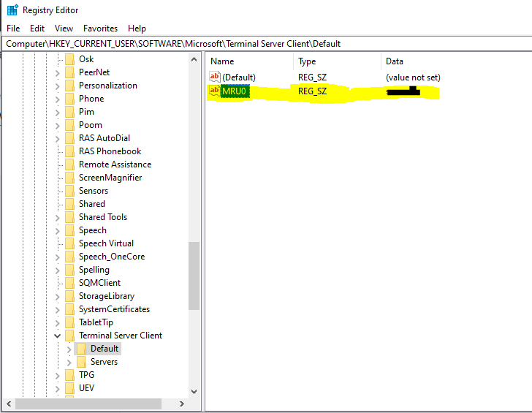532x413 pixels.
Task: Expand the Personalization key
Action: click(x=57, y=86)
